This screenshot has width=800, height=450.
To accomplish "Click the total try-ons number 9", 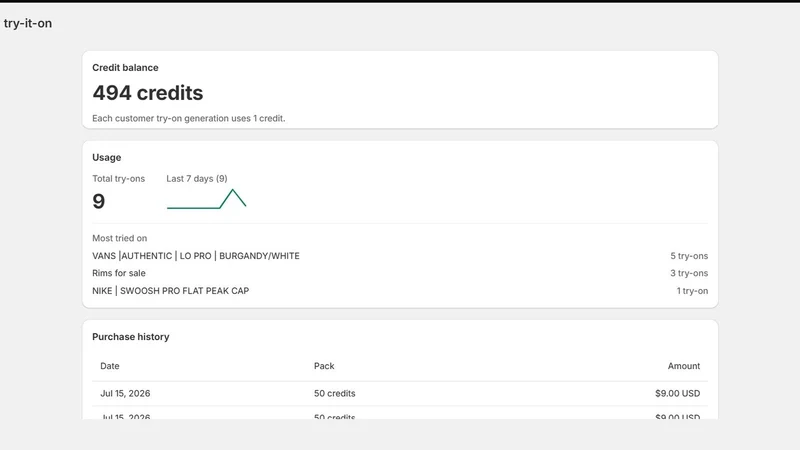I will [98, 202].
